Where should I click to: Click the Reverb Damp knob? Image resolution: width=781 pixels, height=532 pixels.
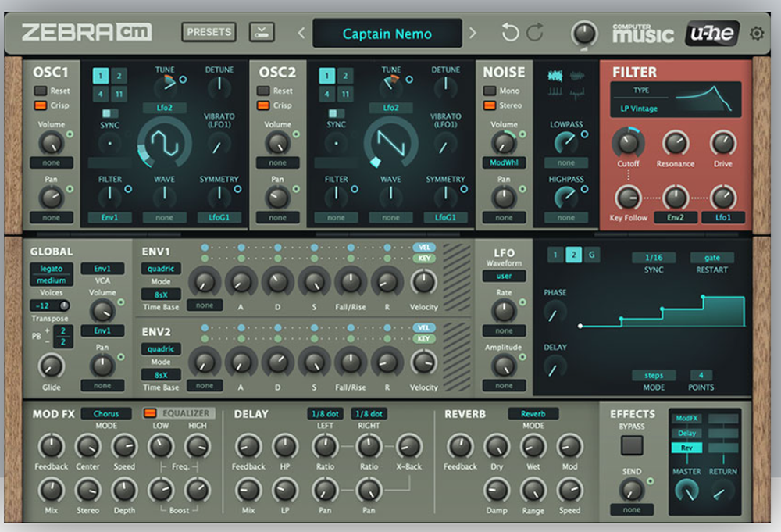click(497, 490)
